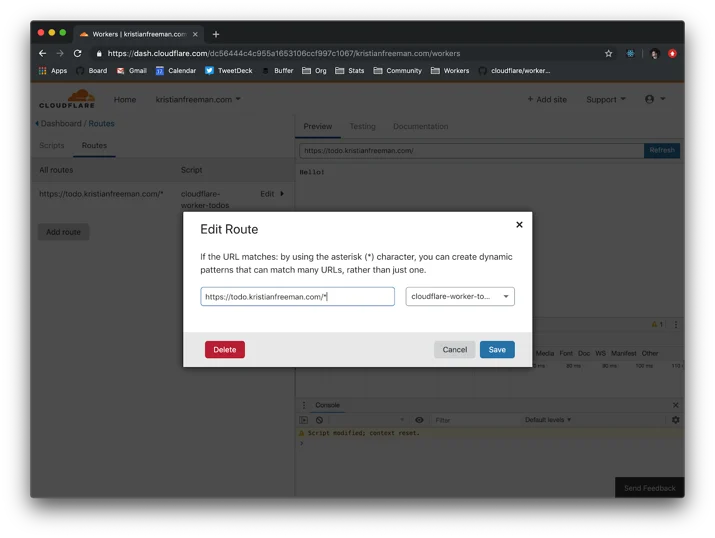Switch to the Scripts tab
The width and height of the screenshot is (715, 538).
52,145
